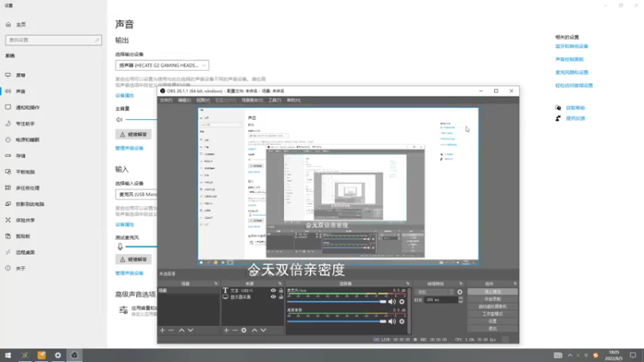The width and height of the screenshot is (644, 362).
Task: Click the 退出 button in OBS Controls
Action: click(493, 328)
